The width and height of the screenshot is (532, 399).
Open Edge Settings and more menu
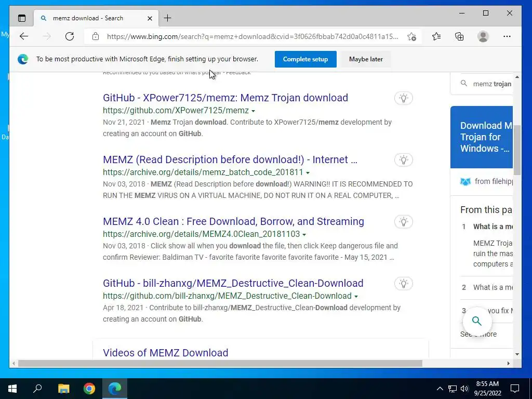(507, 36)
